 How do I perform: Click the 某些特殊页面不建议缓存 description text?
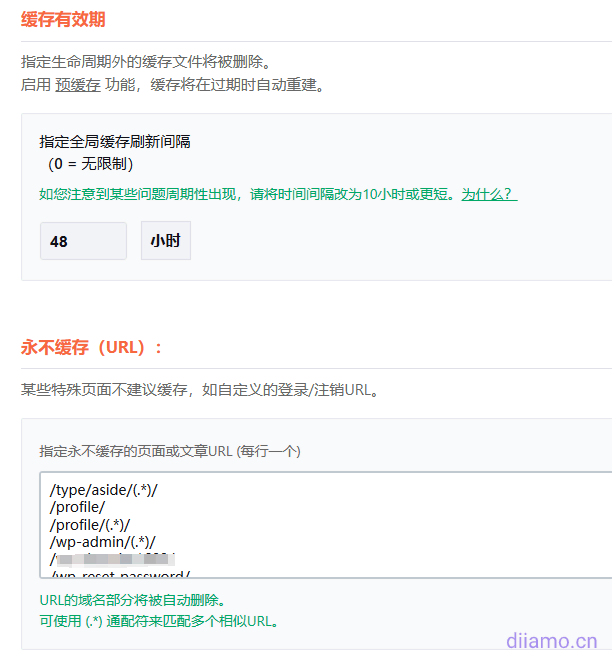pyautogui.click(x=200, y=390)
